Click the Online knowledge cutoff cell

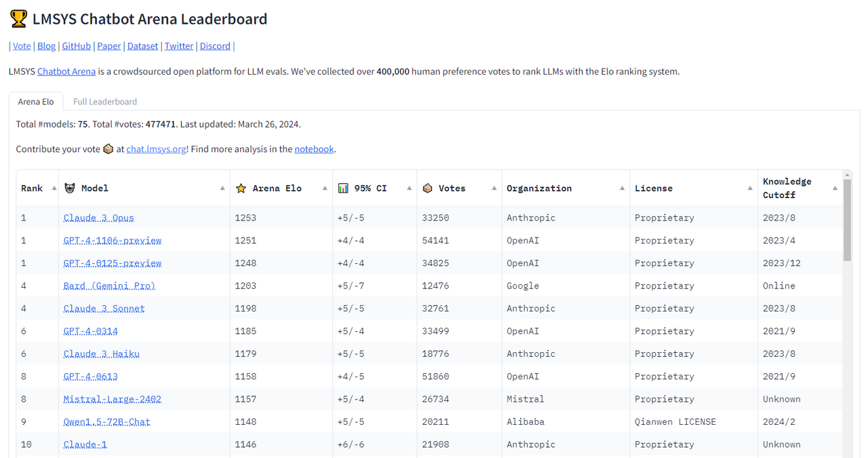pos(779,286)
